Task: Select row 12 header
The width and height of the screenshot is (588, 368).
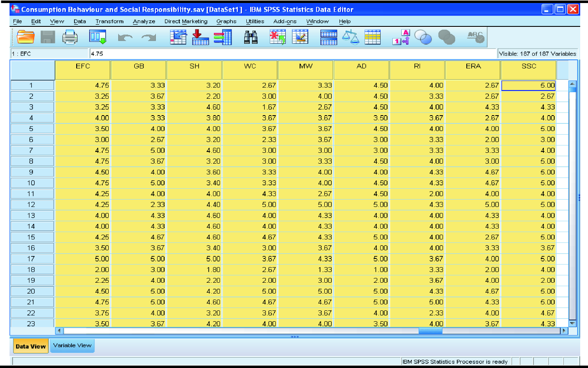Action: (x=32, y=205)
